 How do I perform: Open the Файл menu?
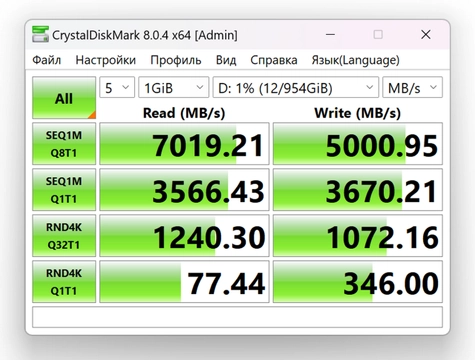coord(47,60)
